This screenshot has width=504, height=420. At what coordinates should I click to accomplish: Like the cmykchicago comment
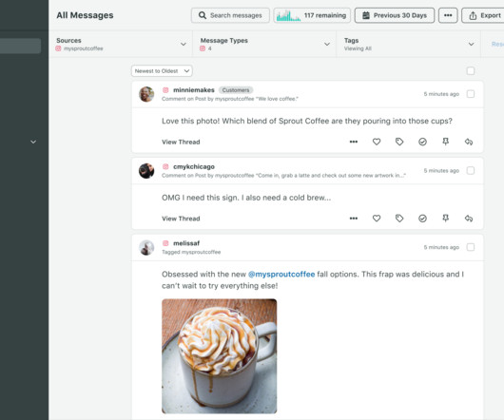pyautogui.click(x=377, y=219)
